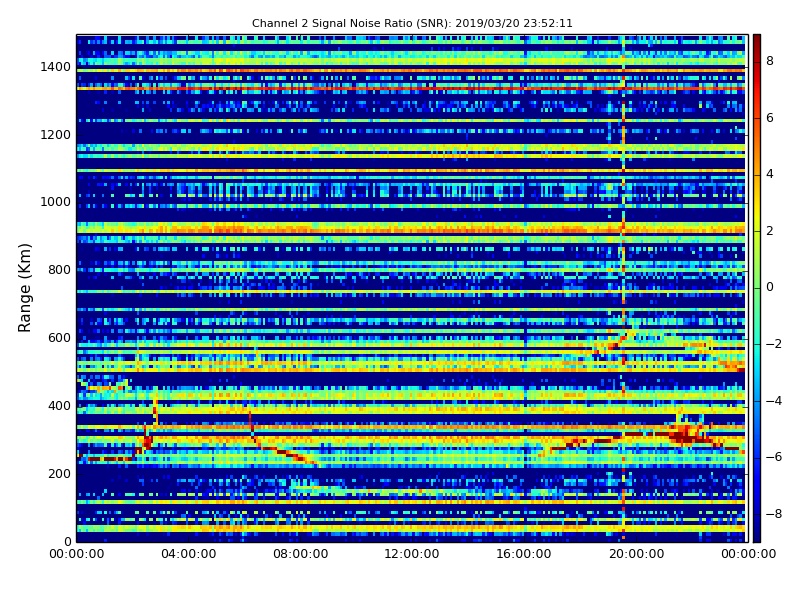Choose the 16:00:00 time axis label

(x=524, y=554)
